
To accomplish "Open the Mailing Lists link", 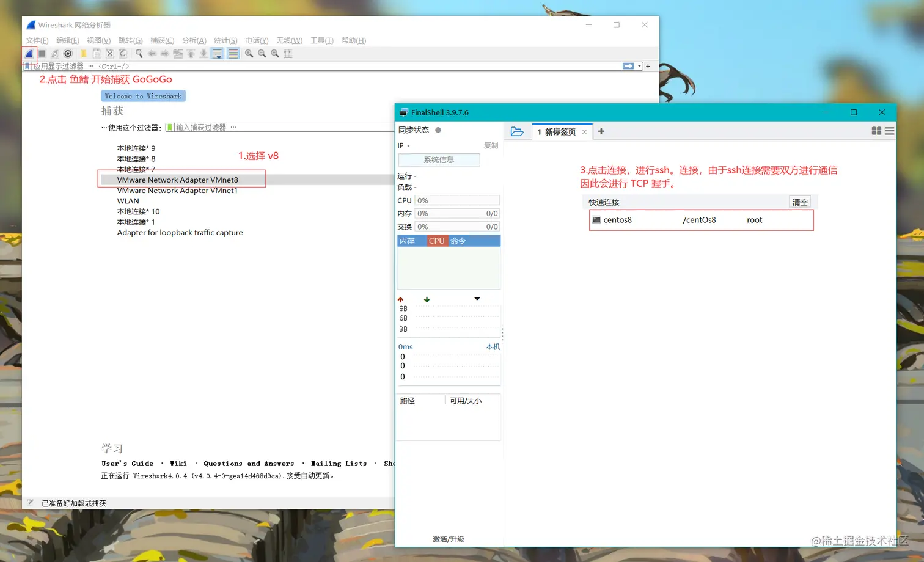I will (x=339, y=464).
